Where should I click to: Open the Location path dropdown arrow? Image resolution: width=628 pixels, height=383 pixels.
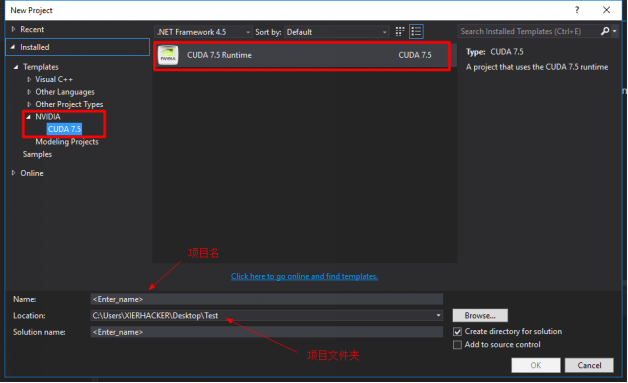click(x=438, y=316)
